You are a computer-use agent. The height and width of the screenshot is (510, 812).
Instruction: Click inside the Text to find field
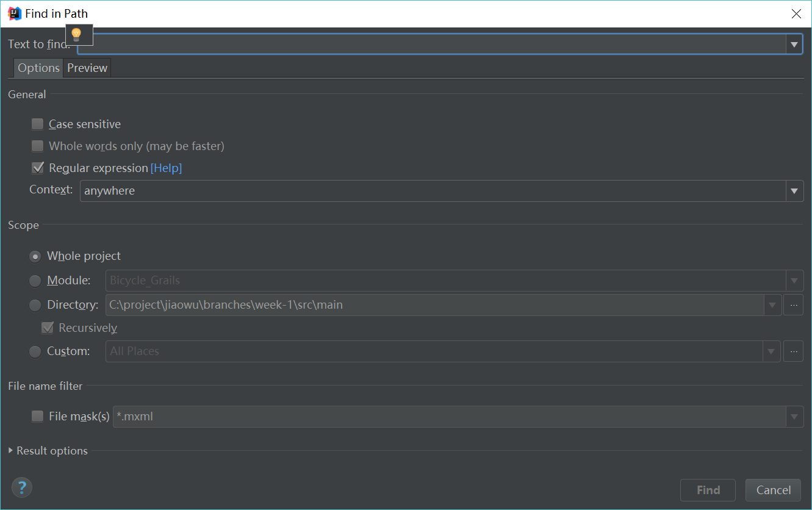point(427,45)
